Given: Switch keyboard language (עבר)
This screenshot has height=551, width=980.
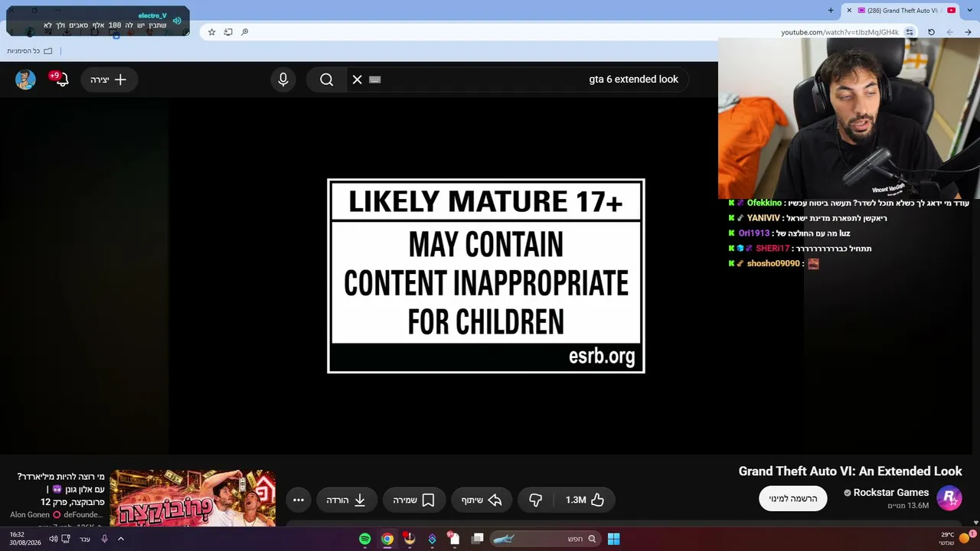Looking at the screenshot, I should tap(85, 539).
